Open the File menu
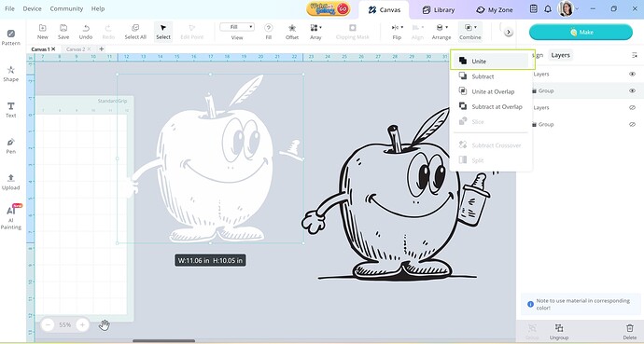Image resolution: width=644 pixels, height=344 pixels. point(9,8)
